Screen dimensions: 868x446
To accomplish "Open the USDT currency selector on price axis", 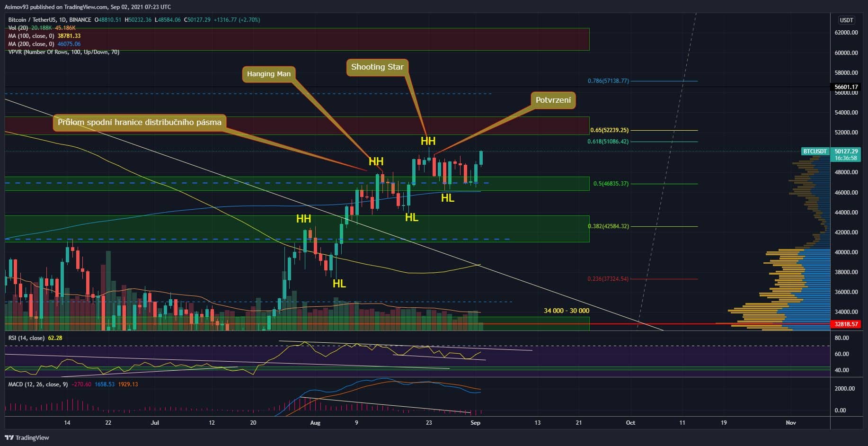I will tap(846, 20).
